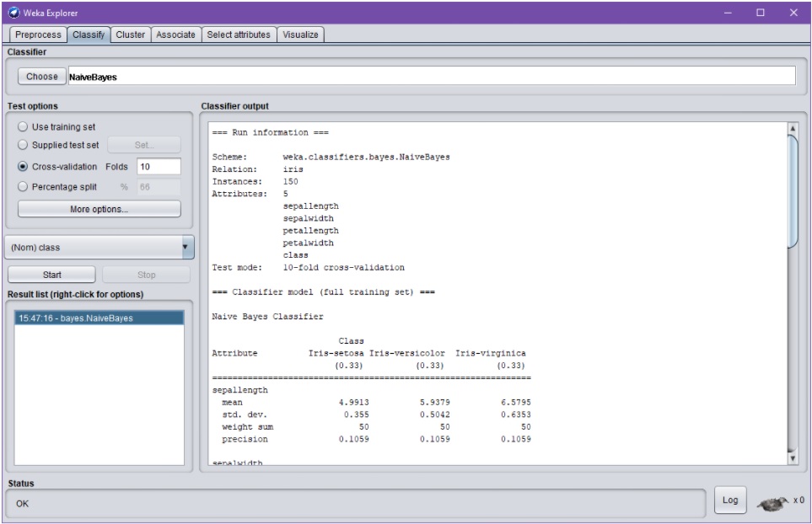Click More options button
The width and height of the screenshot is (812, 524).
[x=99, y=209]
